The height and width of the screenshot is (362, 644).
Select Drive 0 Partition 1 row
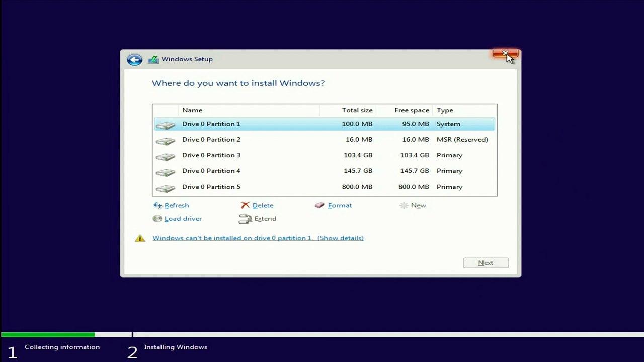click(x=325, y=124)
